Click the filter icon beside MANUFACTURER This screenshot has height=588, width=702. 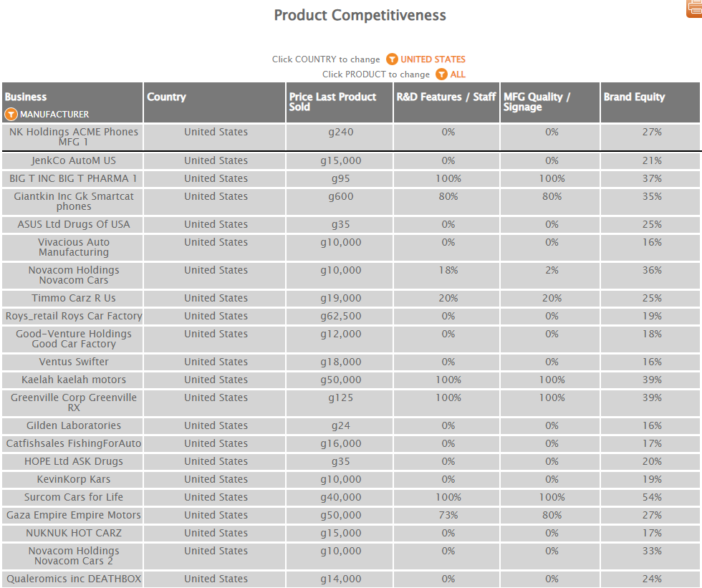tap(11, 115)
